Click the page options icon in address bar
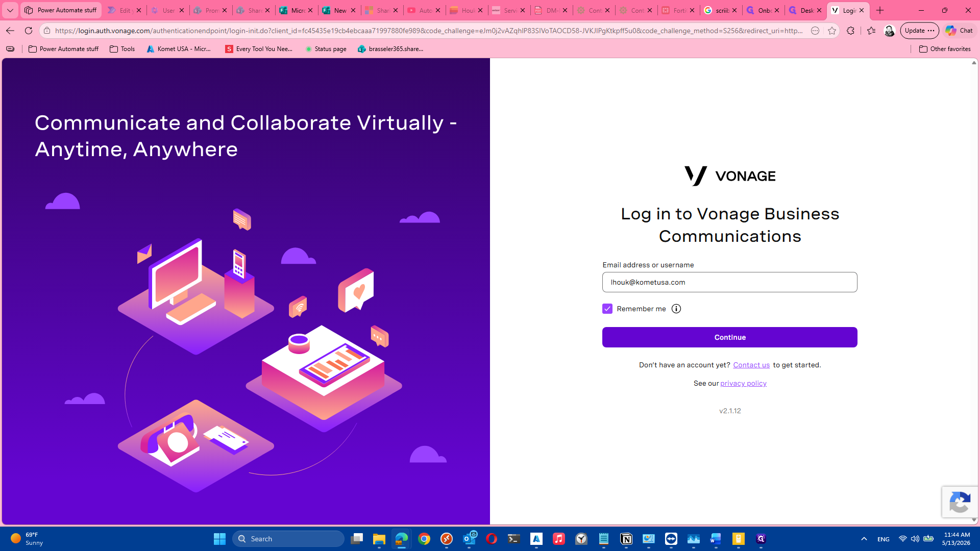Screen dimensions: 980x551 coord(815,31)
